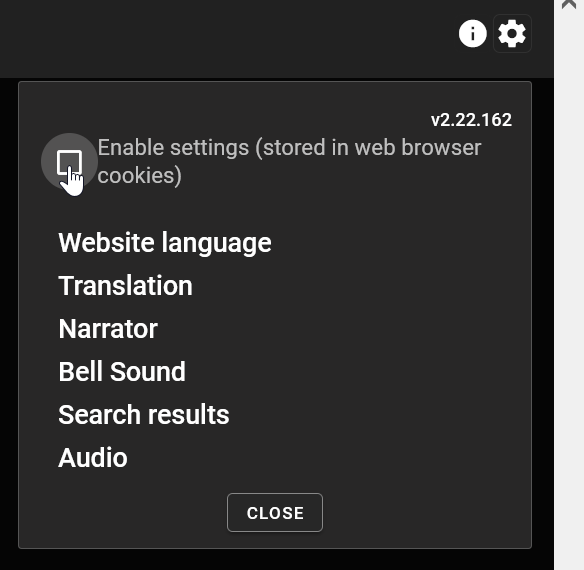Click the scrollbar up arrow at top right

569,4
